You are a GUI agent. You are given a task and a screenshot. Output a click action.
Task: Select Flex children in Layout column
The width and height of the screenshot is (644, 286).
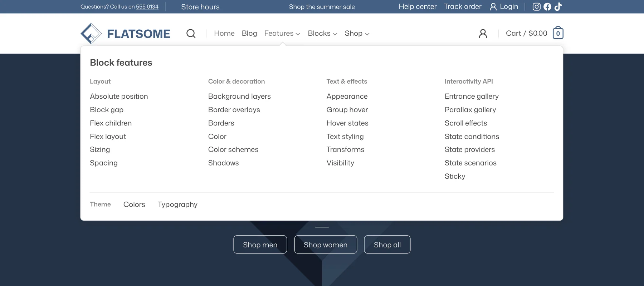point(111,123)
